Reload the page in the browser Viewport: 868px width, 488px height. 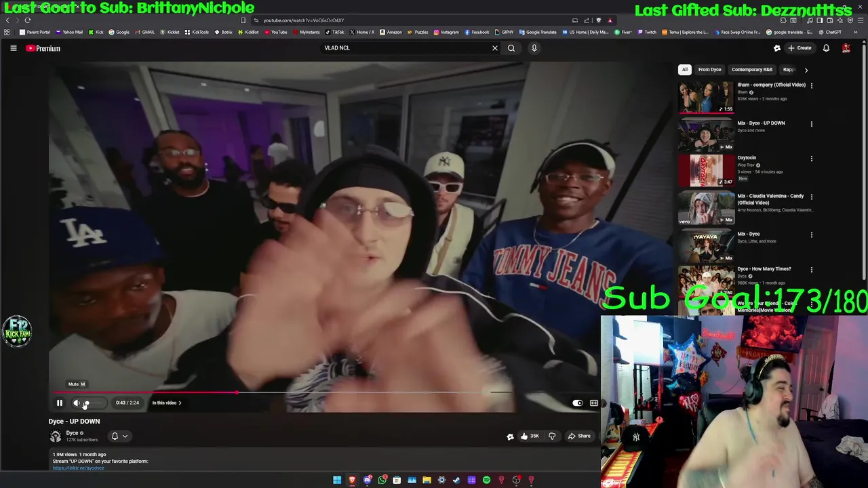click(28, 20)
